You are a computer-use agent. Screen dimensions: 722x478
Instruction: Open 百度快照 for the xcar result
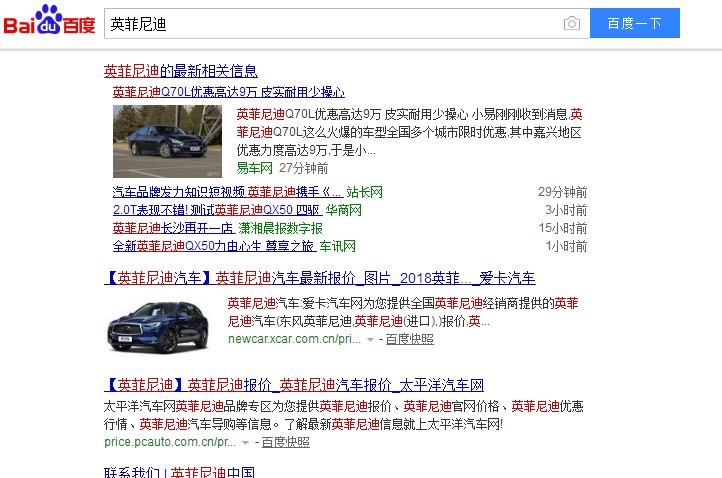[x=410, y=339]
